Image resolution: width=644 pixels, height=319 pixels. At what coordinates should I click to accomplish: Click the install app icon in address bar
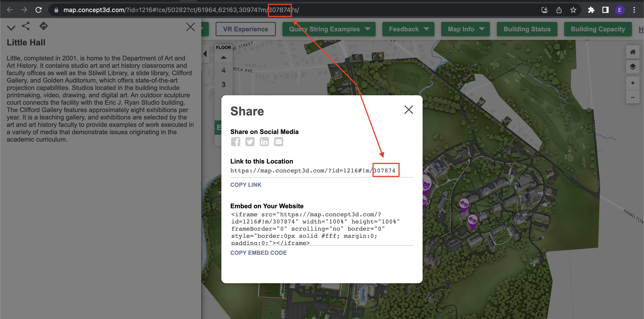544,10
